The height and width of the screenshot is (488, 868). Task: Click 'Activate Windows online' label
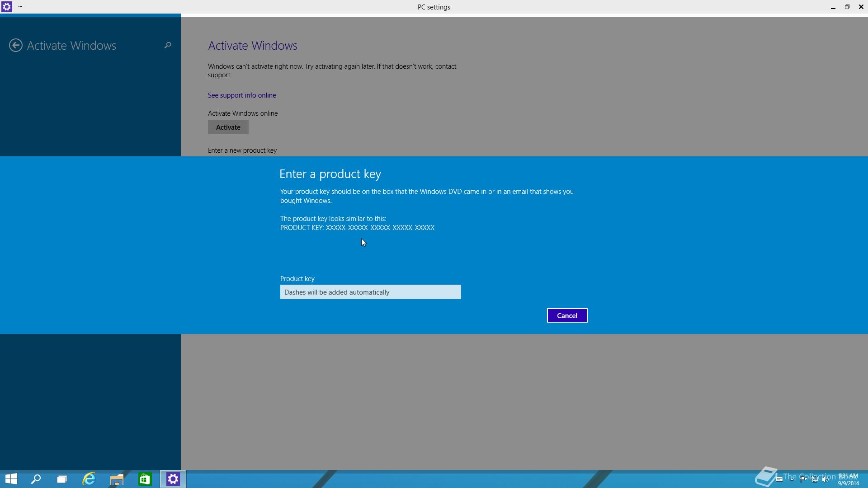point(243,113)
